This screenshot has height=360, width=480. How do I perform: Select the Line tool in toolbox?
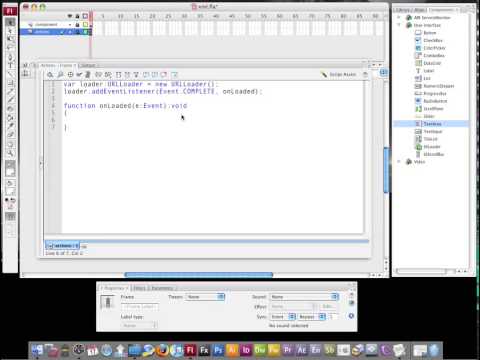[x=10, y=74]
